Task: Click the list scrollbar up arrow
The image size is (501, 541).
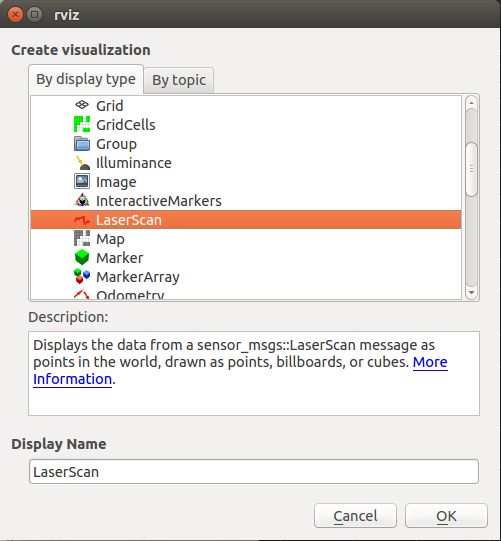Action: point(471,103)
